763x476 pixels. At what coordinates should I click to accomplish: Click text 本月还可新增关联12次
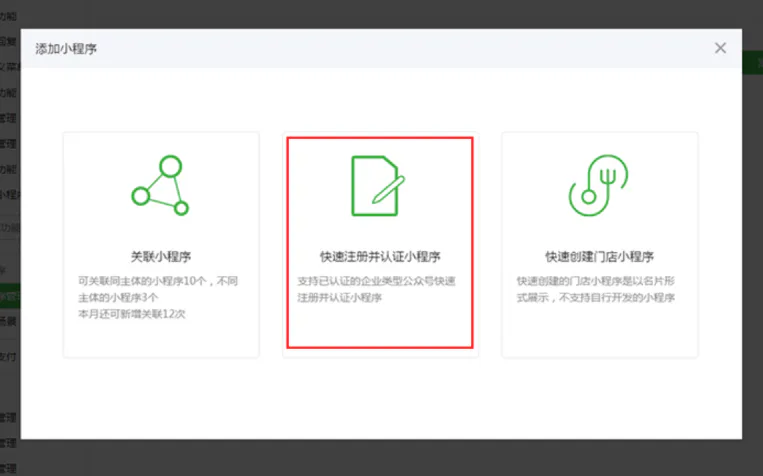(131, 314)
